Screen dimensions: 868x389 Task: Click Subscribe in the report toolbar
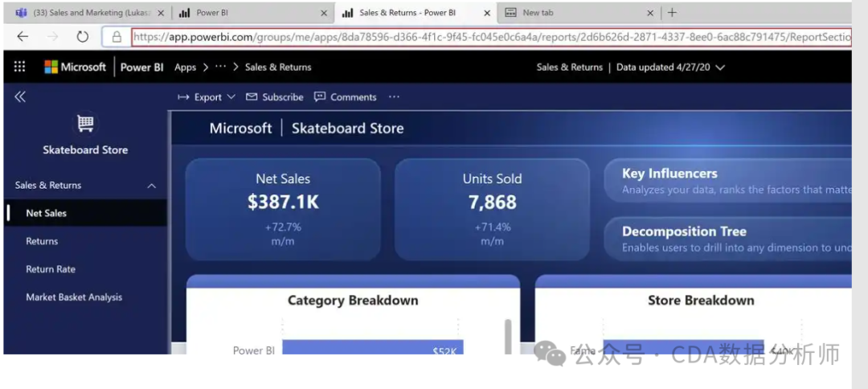coord(275,96)
